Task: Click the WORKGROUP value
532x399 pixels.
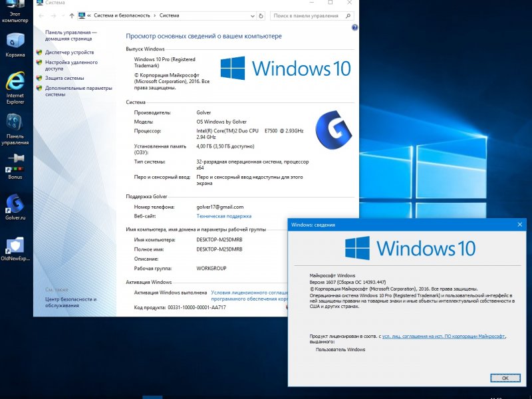Action: (211, 268)
